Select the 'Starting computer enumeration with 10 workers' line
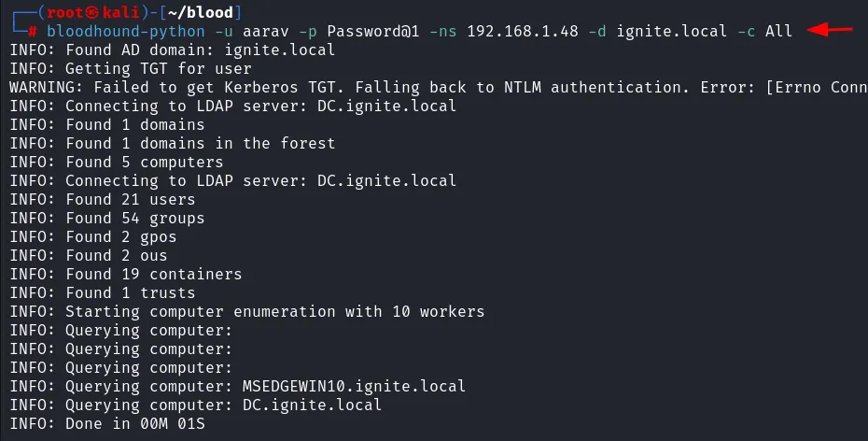The height and width of the screenshot is (441, 868). (246, 311)
